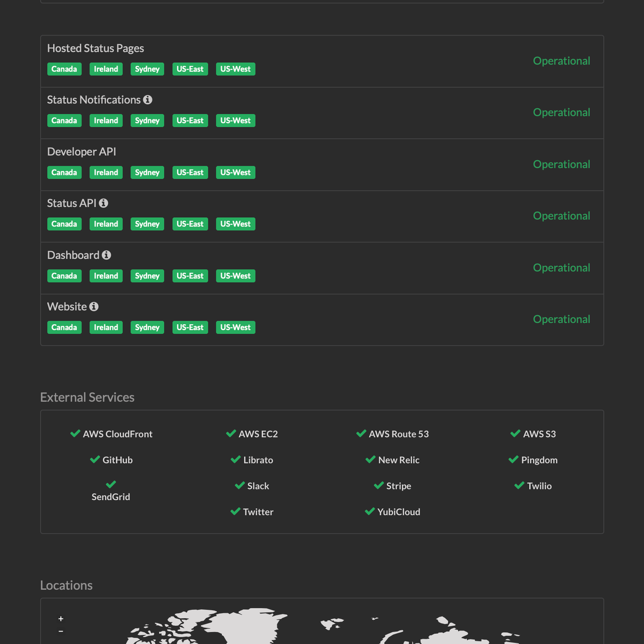This screenshot has width=644, height=644.
Task: Click Ireland badge under Status API
Action: (106, 224)
